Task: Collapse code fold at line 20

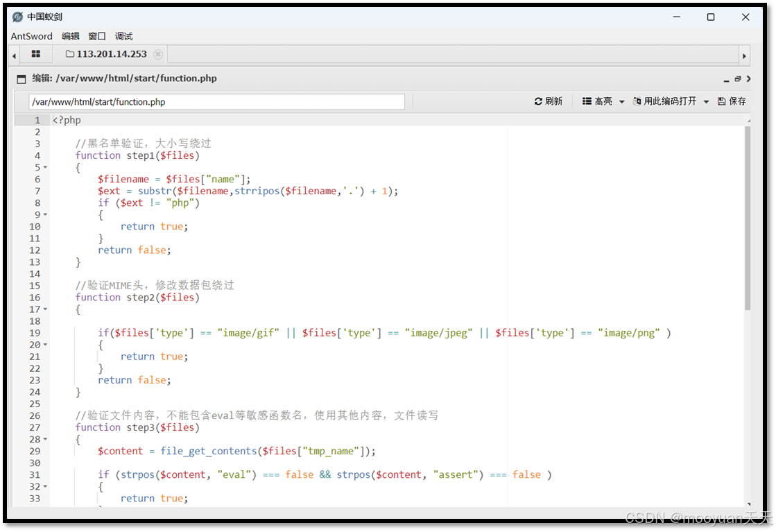Action: (x=46, y=345)
